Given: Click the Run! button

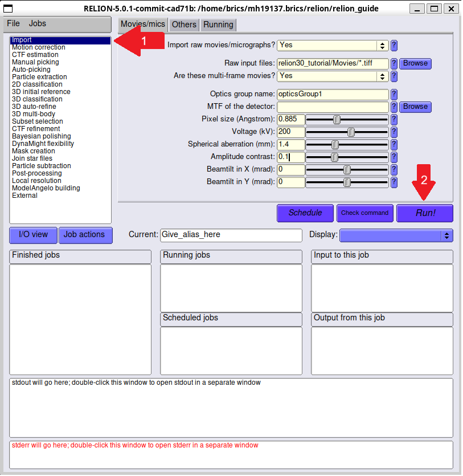Looking at the screenshot, I should pyautogui.click(x=425, y=213).
